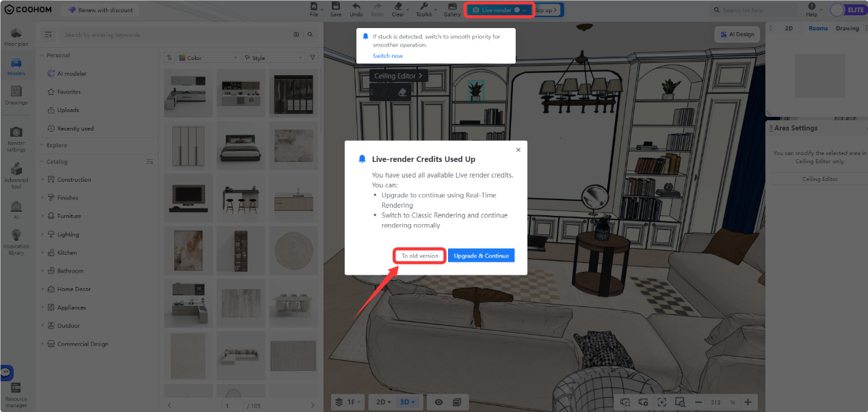Viewport: 868px width, 412px height.
Task: Click the Top up button
Action: click(x=547, y=10)
